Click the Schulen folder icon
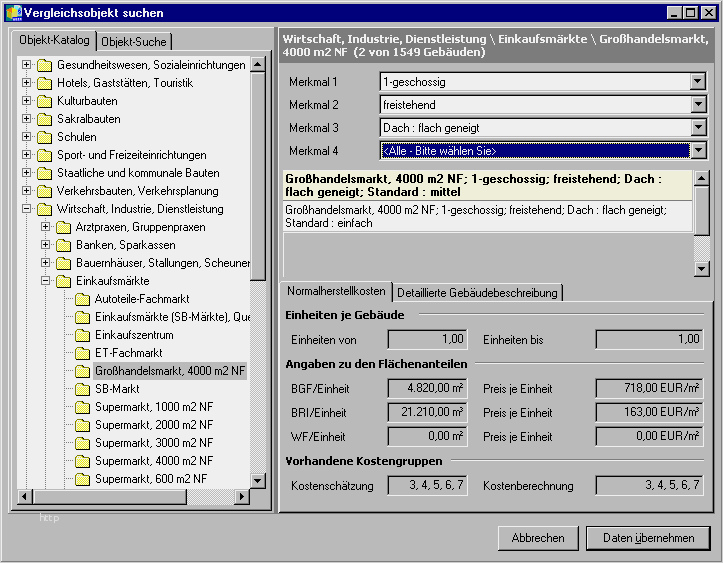This screenshot has height=563, width=723. [44, 137]
